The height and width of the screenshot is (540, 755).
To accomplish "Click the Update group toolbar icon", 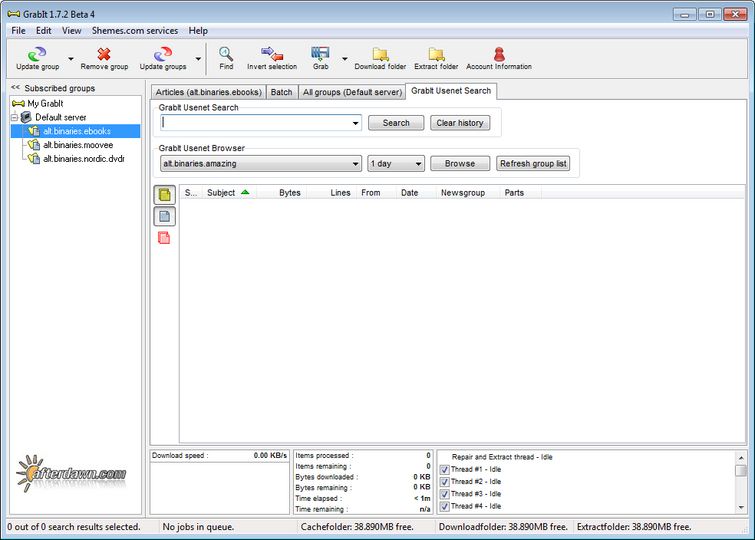I will tap(37, 54).
